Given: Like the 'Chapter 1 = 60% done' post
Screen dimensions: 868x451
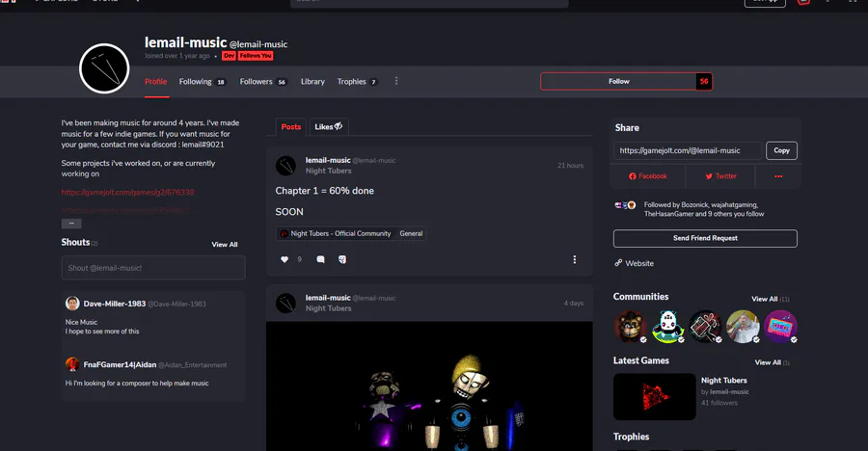Looking at the screenshot, I should pyautogui.click(x=285, y=259).
